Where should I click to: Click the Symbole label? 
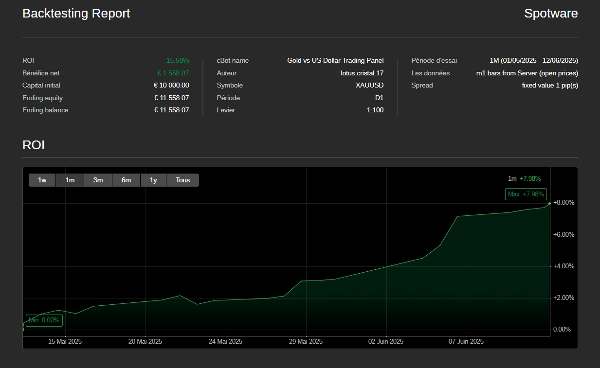pos(230,85)
